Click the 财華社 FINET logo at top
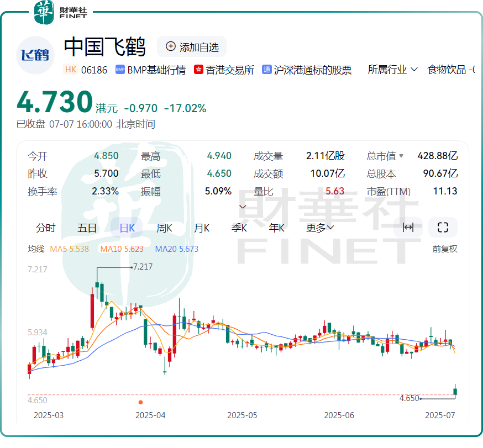The height and width of the screenshot is (448, 483). [60, 12]
